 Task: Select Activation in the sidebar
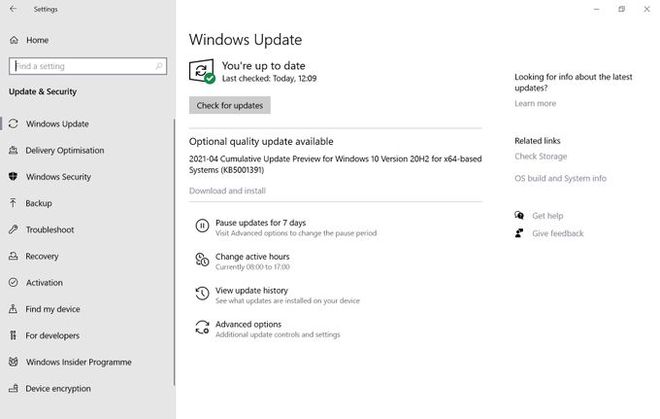tap(44, 283)
